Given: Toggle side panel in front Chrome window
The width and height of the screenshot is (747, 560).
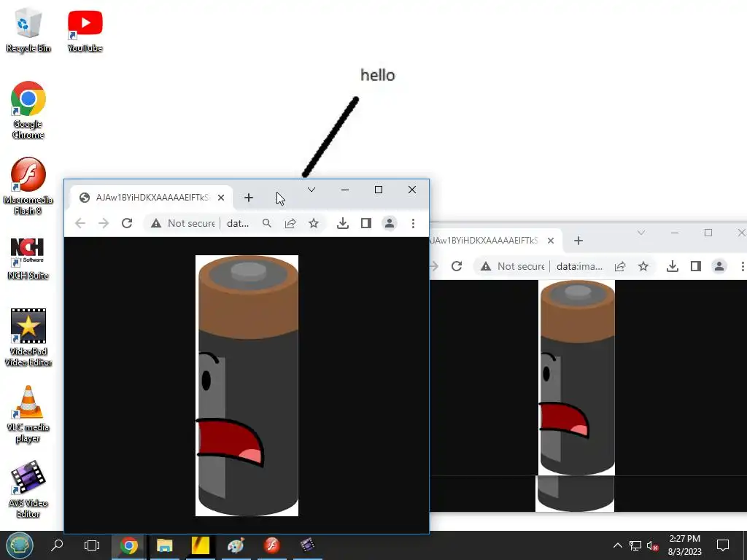Looking at the screenshot, I should coord(366,223).
